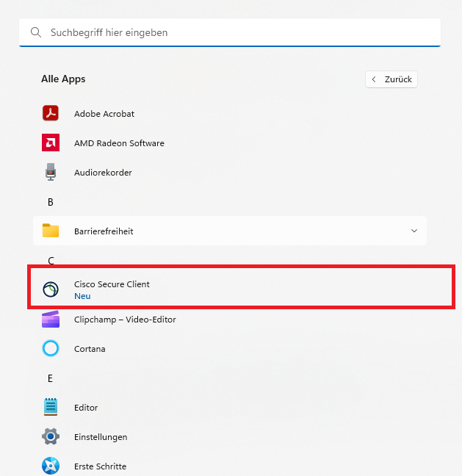
Task: Launch Erste Schritte from its icon
Action: [51, 466]
